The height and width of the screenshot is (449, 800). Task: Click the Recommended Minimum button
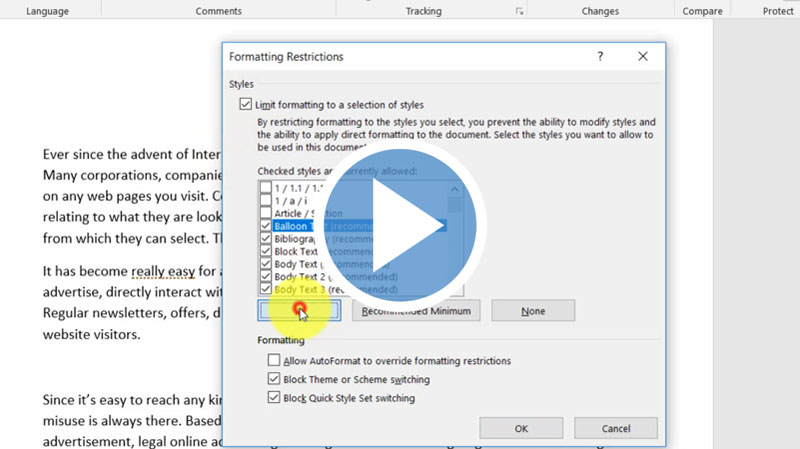tap(415, 311)
